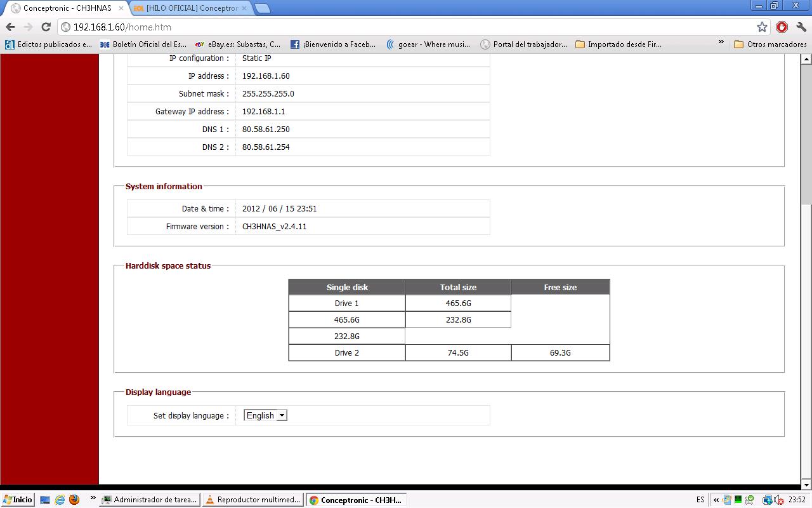The width and height of the screenshot is (812, 508).
Task: Click the Display language heading
Action: click(158, 392)
